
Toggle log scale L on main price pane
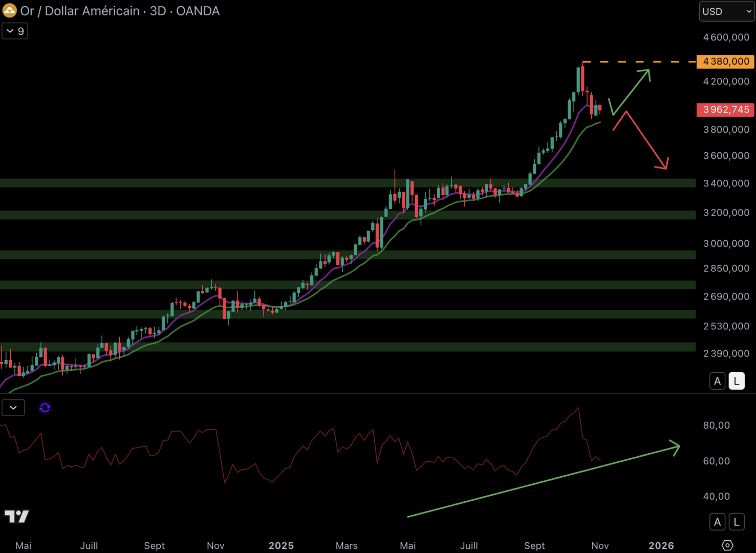737,381
